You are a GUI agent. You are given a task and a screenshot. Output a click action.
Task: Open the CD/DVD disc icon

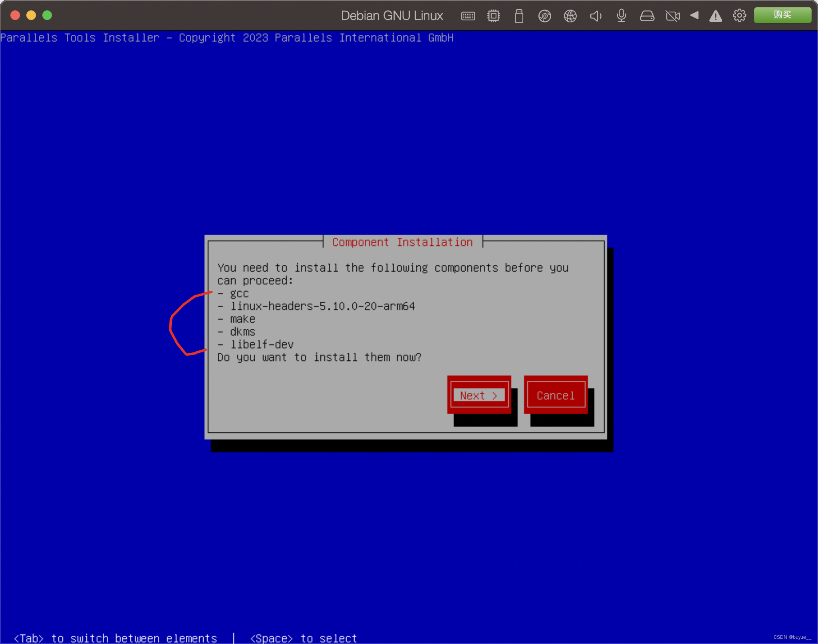(x=544, y=16)
